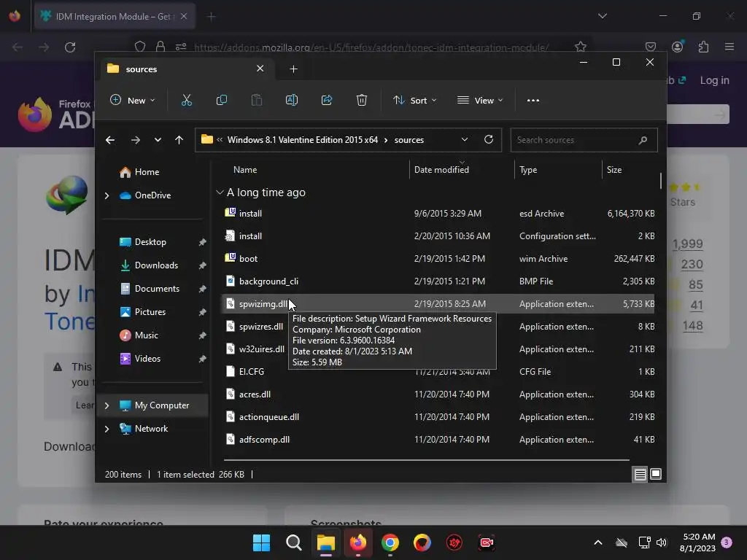Screen dimensions: 747x560
Task: Click Firefox icon on taskbar
Action: coord(358,542)
